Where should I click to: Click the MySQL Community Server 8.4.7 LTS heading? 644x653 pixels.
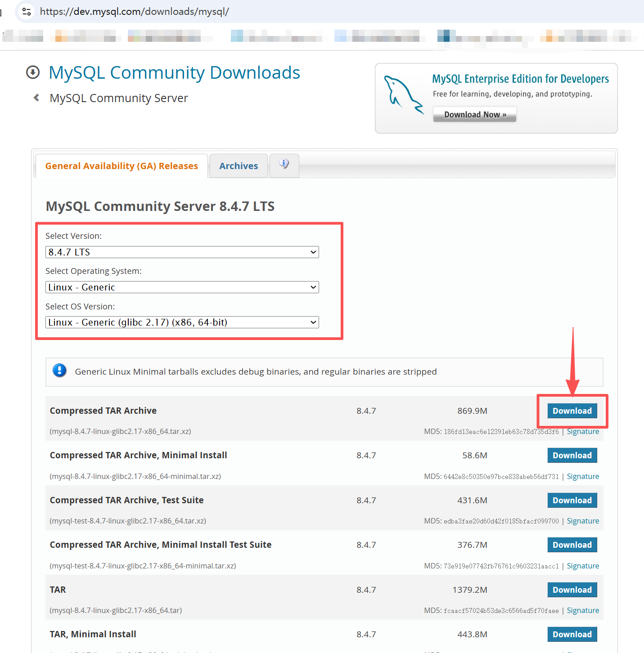[x=160, y=206]
